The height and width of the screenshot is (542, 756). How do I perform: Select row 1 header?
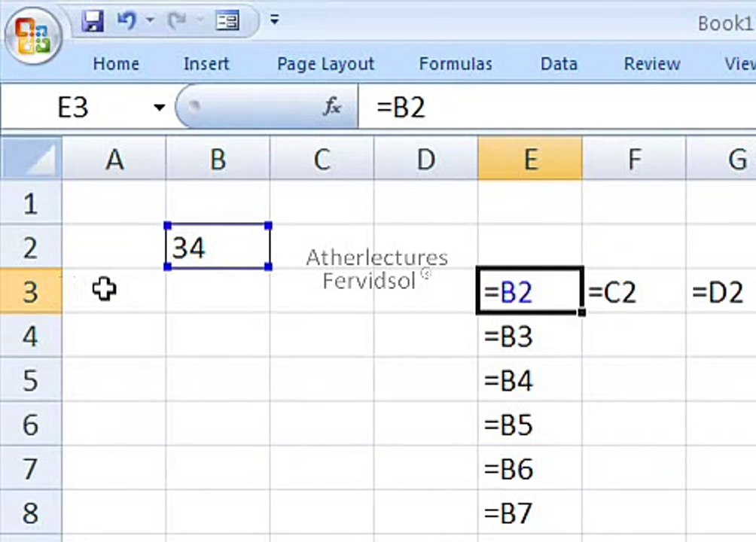pos(32,202)
